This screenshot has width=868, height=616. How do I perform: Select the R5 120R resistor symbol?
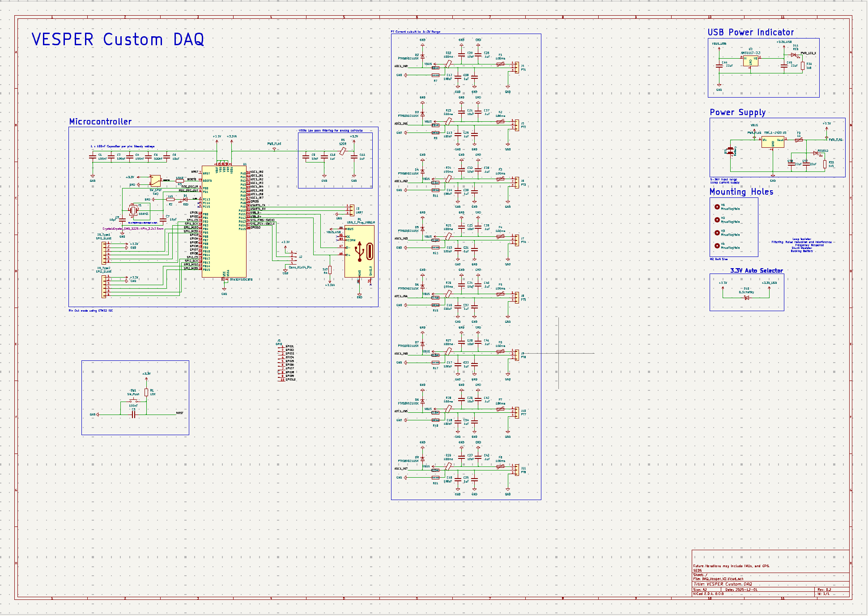point(343,151)
